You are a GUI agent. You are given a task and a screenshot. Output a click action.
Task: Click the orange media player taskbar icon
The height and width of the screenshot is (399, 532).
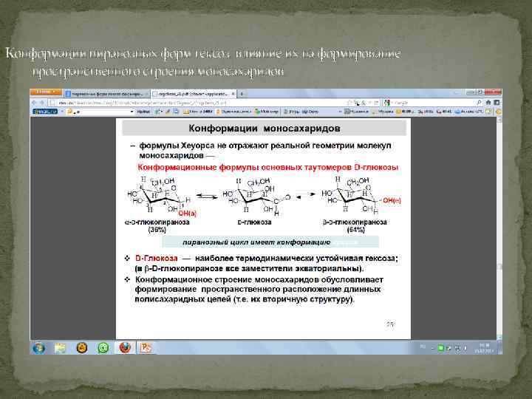82,348
